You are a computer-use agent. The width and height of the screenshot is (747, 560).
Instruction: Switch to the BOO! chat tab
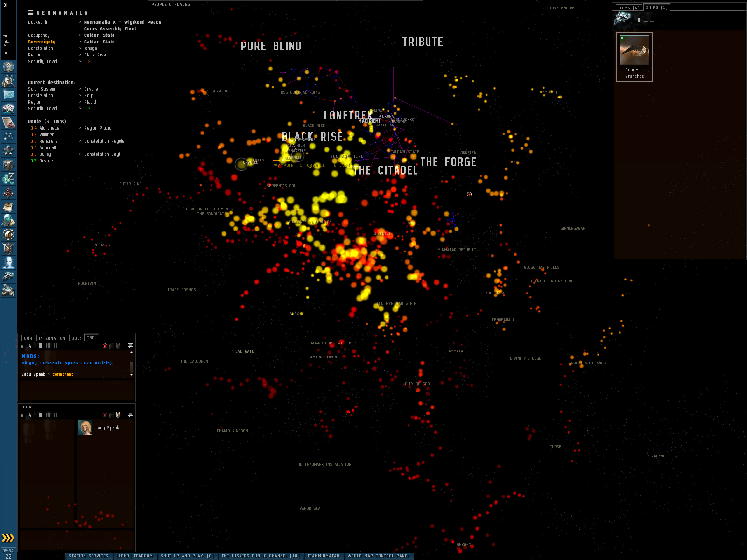point(76,338)
